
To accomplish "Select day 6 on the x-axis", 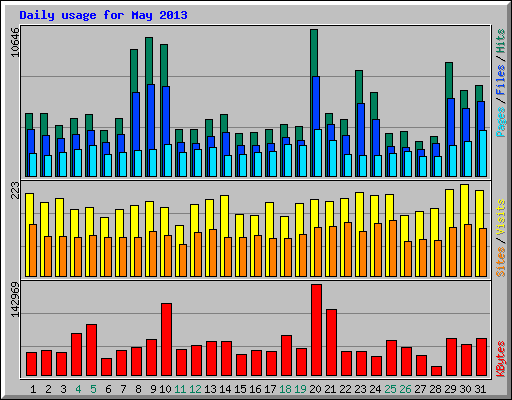I will (108, 389).
